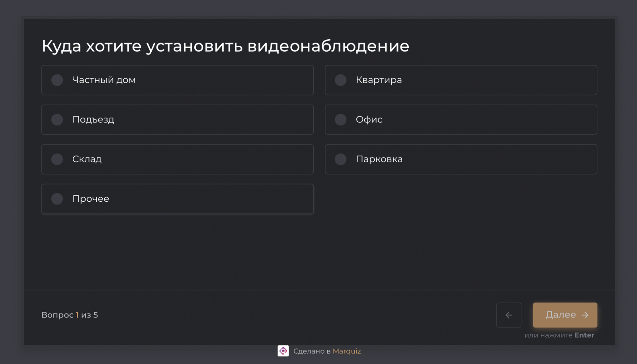Click the 'Частный дом' label text
This screenshot has width=637, height=364.
[104, 80]
